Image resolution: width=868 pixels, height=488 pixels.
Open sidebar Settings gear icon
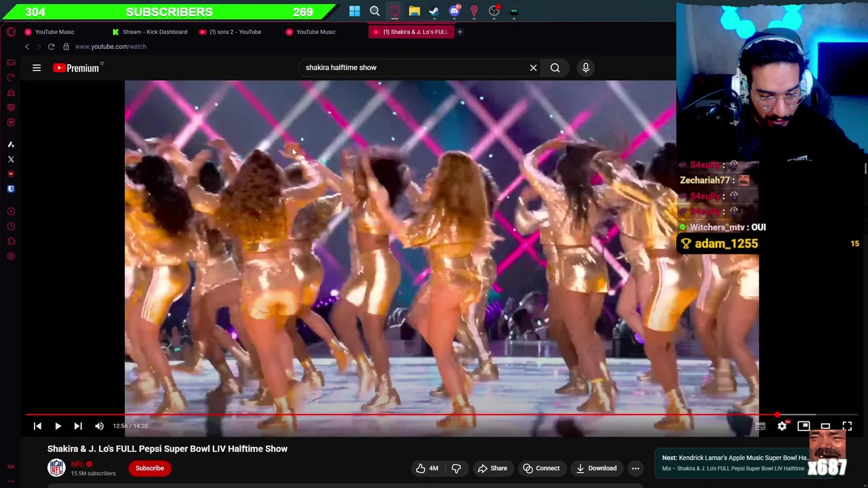tap(11, 256)
